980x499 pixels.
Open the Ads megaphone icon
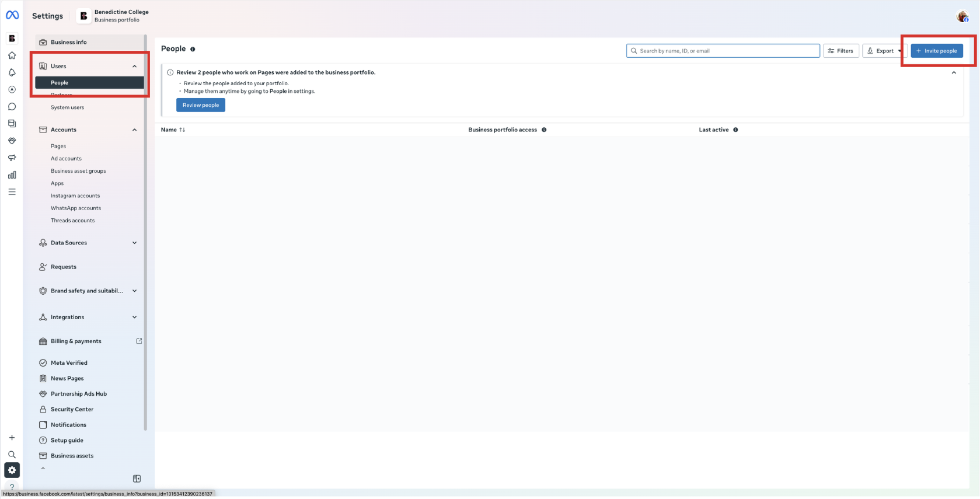pyautogui.click(x=12, y=158)
